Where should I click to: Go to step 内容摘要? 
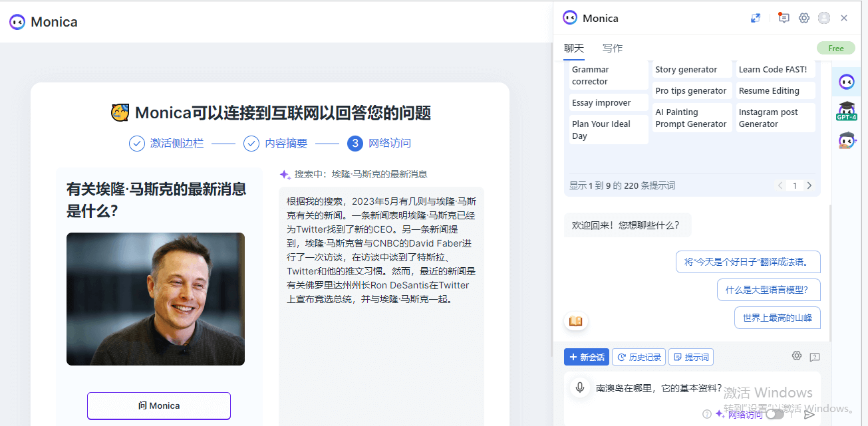click(275, 143)
